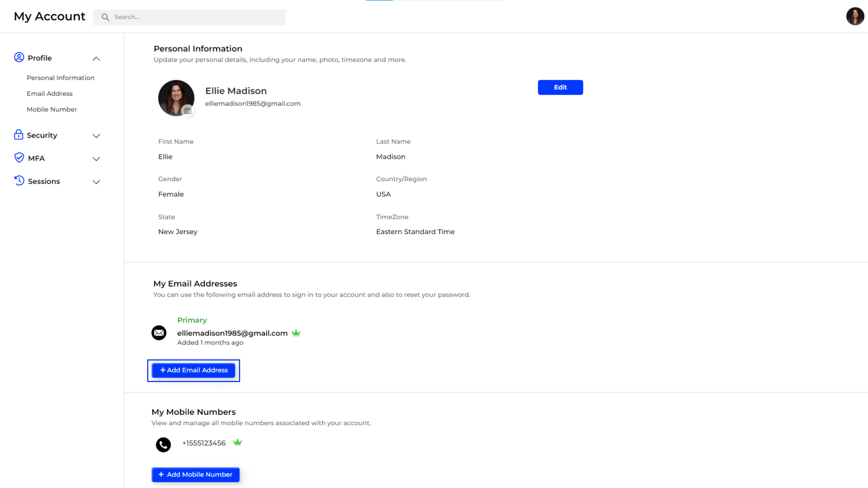868x488 pixels.
Task: Click the green crown next to primary email
Action: [x=296, y=333]
